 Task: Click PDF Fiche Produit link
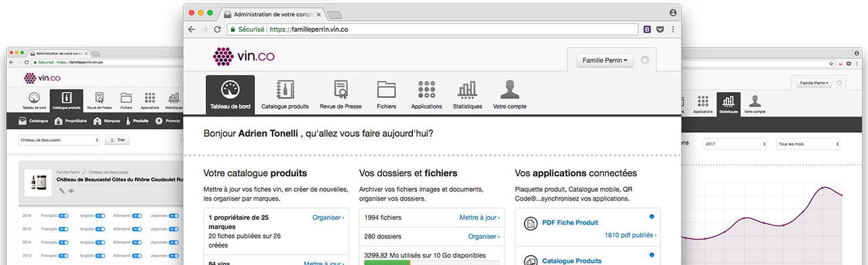(x=570, y=222)
